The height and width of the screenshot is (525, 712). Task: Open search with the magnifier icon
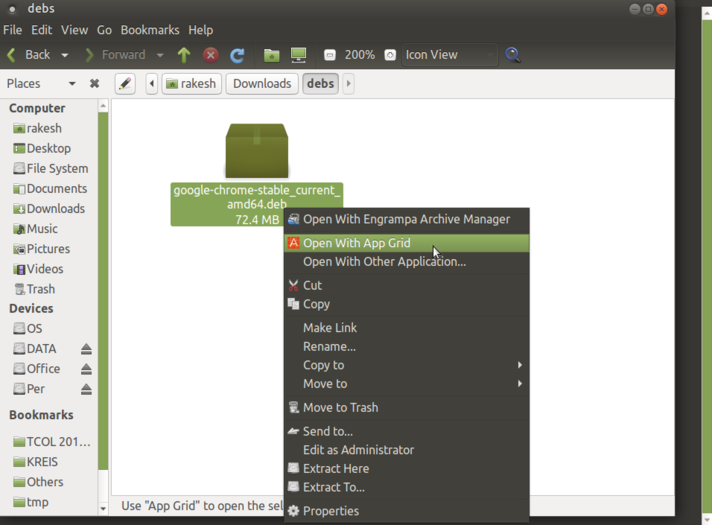513,55
